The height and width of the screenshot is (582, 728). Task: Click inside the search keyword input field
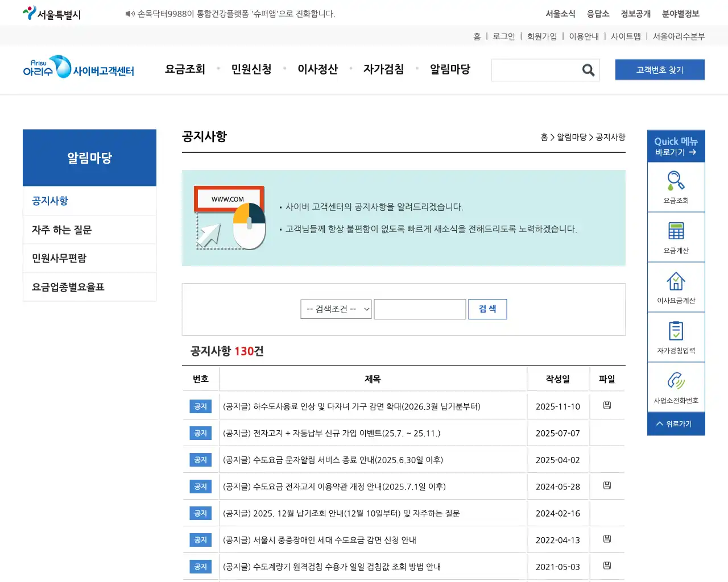420,309
